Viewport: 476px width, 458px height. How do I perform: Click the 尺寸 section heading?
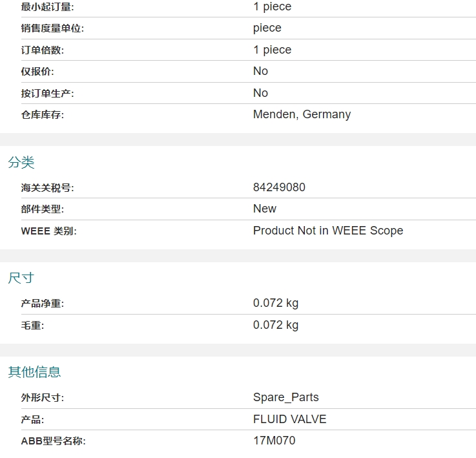(x=21, y=278)
